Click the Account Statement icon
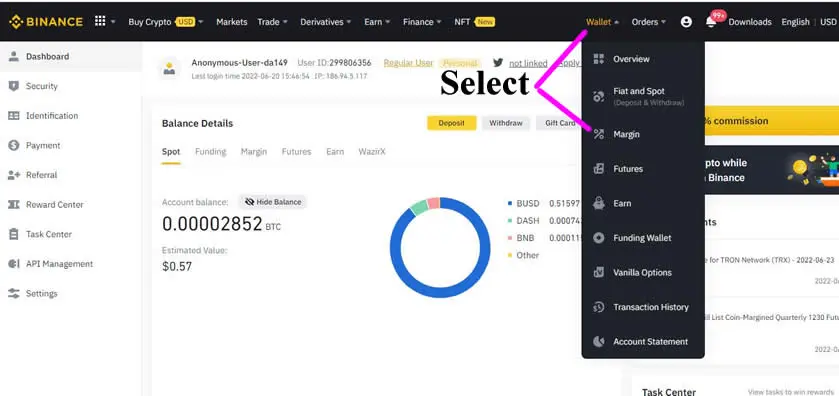This screenshot has width=839, height=396. (599, 341)
